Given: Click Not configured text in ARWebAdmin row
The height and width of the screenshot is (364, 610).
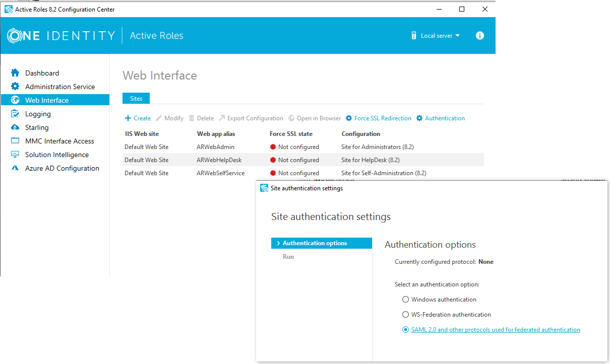Looking at the screenshot, I should [x=298, y=147].
